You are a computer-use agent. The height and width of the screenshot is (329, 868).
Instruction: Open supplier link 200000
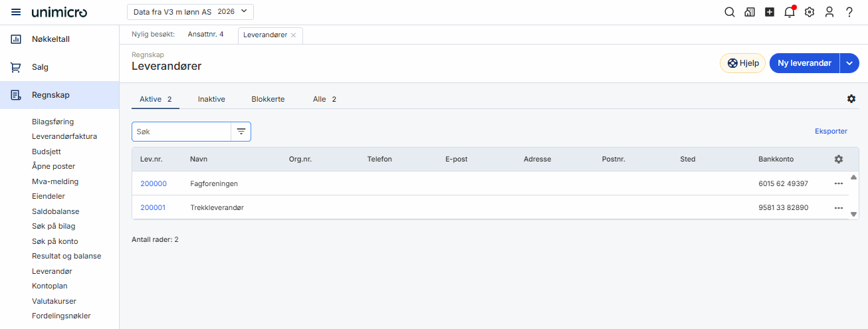coord(154,183)
